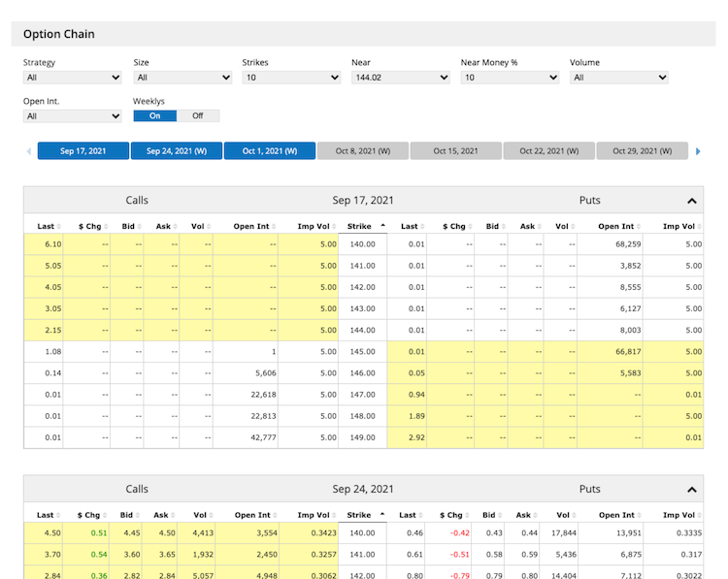This screenshot has height=579, width=728.
Task: Turn Weeklys Off
Action: pyautogui.click(x=198, y=115)
